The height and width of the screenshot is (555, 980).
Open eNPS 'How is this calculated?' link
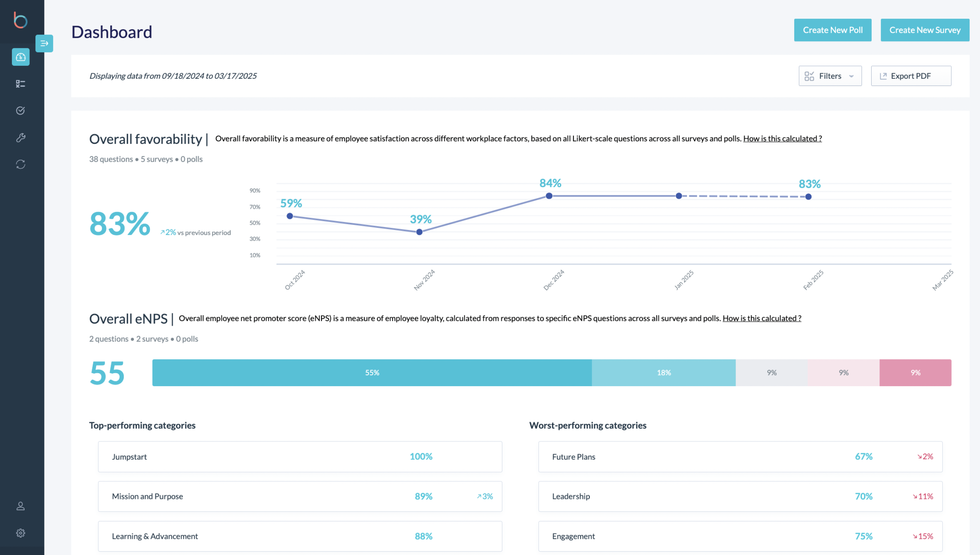pos(762,318)
